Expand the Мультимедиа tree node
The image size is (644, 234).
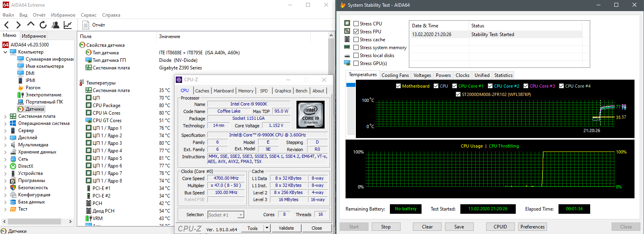coord(5,145)
